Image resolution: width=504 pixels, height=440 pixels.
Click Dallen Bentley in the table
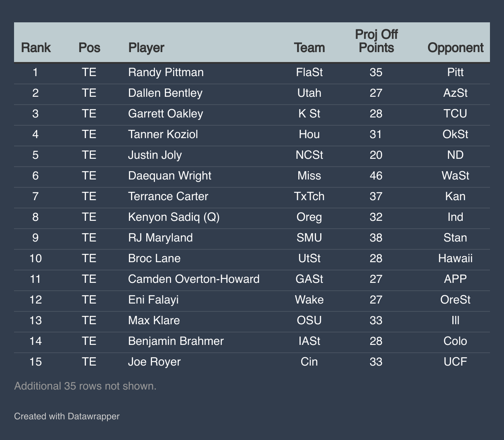pyautogui.click(x=165, y=93)
